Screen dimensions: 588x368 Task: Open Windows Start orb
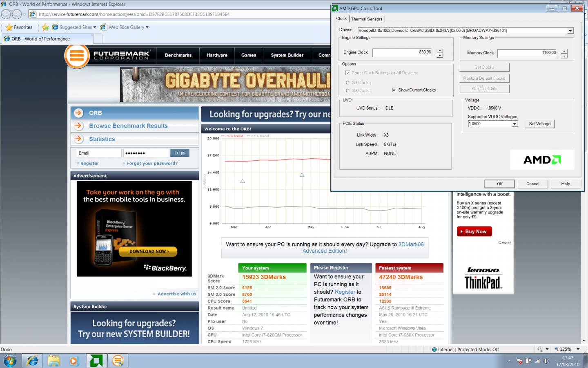click(x=10, y=361)
